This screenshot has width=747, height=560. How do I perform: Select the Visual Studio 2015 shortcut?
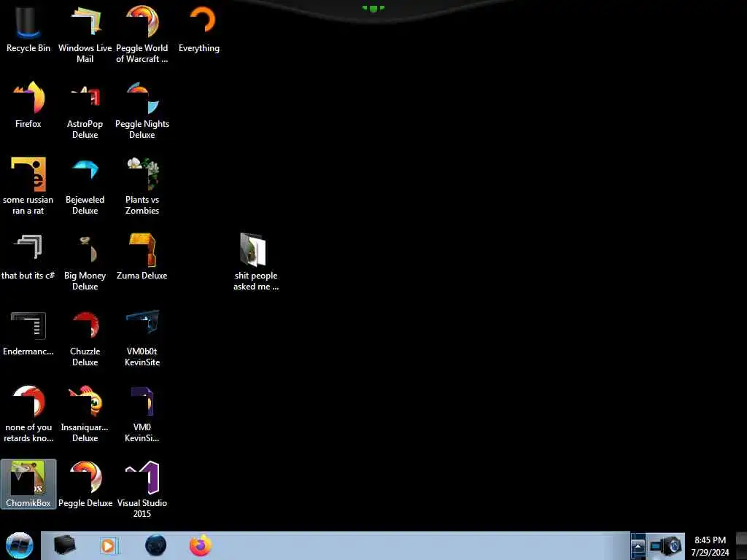(x=142, y=489)
